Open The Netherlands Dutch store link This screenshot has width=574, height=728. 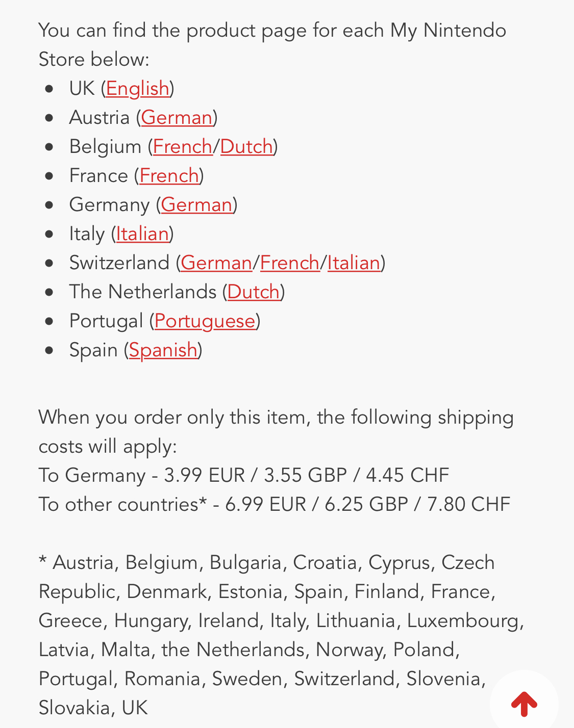coord(254,292)
